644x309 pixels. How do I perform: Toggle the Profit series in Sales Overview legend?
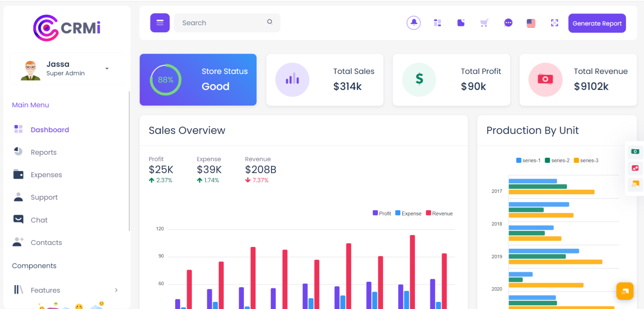(382, 213)
